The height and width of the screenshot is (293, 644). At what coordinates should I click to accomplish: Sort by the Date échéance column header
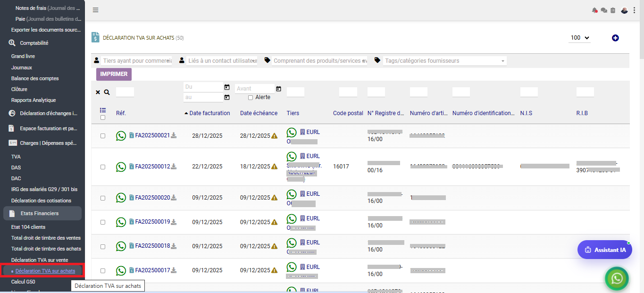click(x=259, y=113)
